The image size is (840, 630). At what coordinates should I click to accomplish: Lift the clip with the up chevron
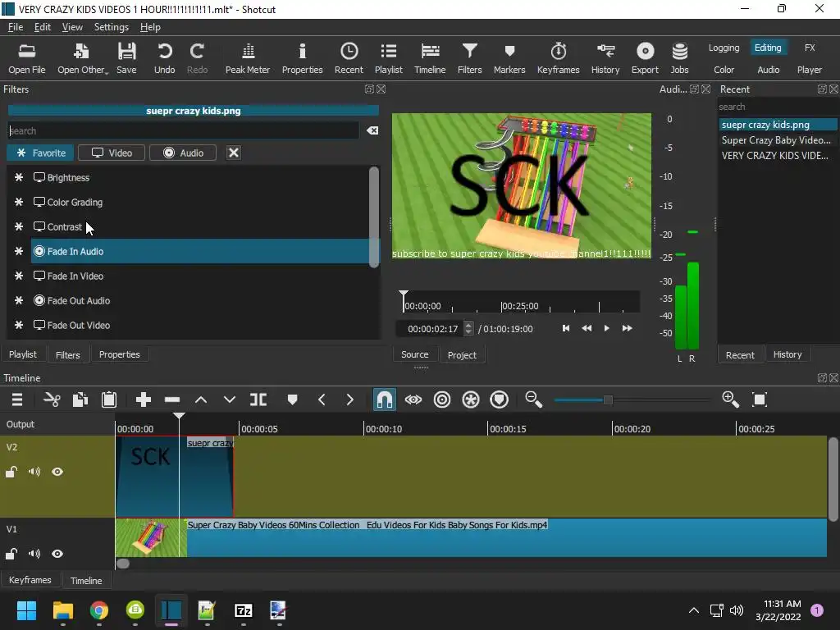click(x=201, y=399)
